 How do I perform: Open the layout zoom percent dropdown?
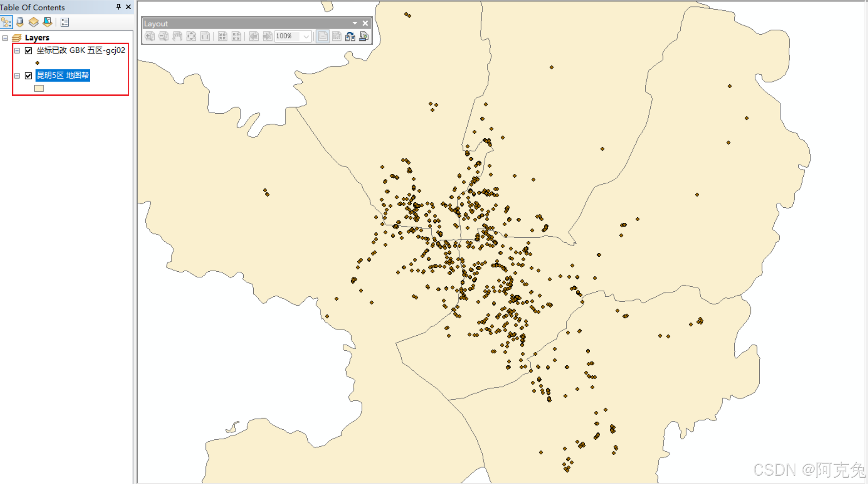(x=306, y=36)
